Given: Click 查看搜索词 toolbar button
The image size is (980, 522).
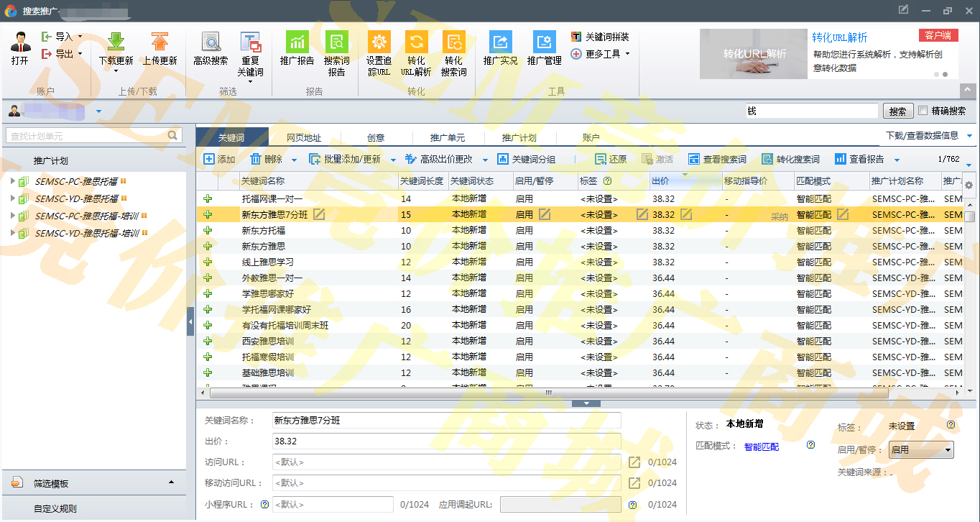Looking at the screenshot, I should pos(717,160).
